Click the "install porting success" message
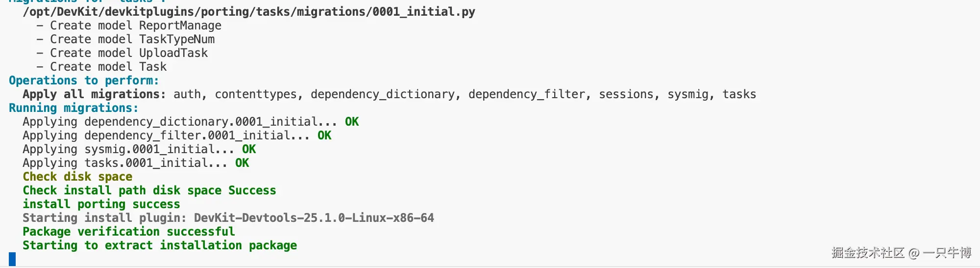 point(101,204)
